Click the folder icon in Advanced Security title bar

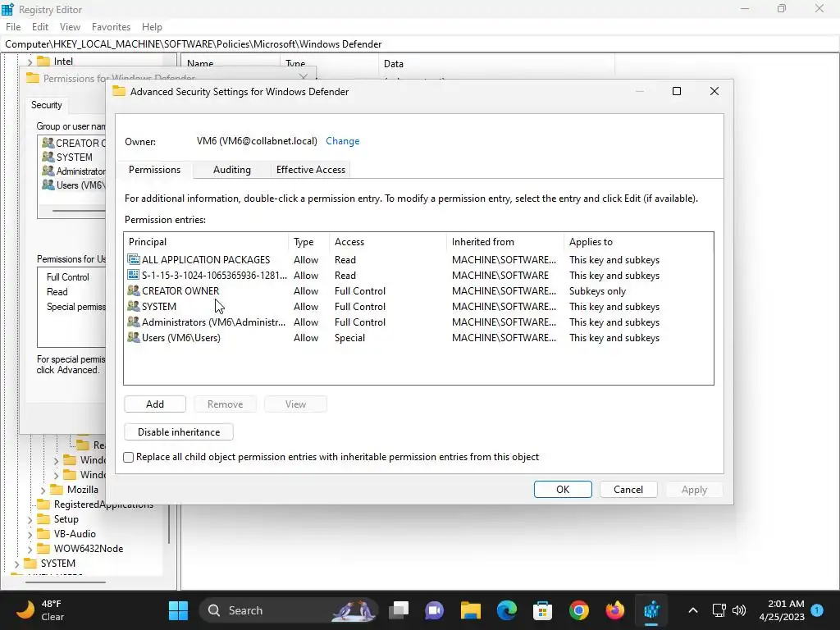pyautogui.click(x=119, y=92)
